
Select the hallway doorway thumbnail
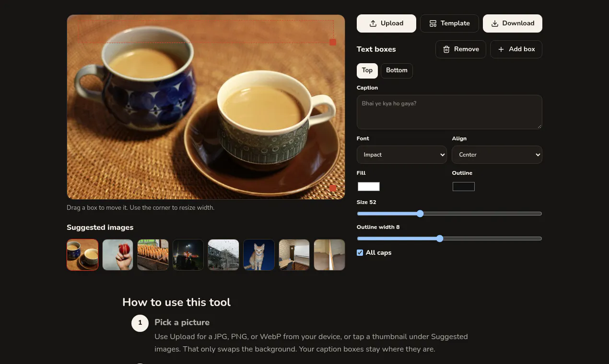pyautogui.click(x=329, y=255)
